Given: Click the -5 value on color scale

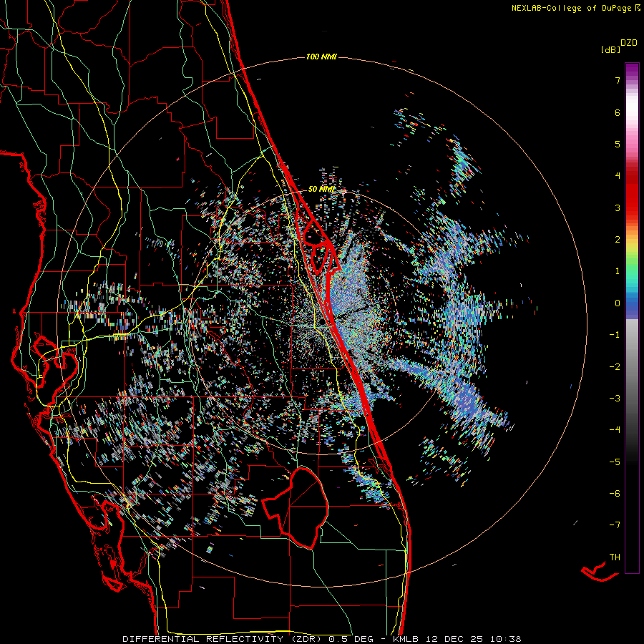Looking at the screenshot, I should (615, 462).
